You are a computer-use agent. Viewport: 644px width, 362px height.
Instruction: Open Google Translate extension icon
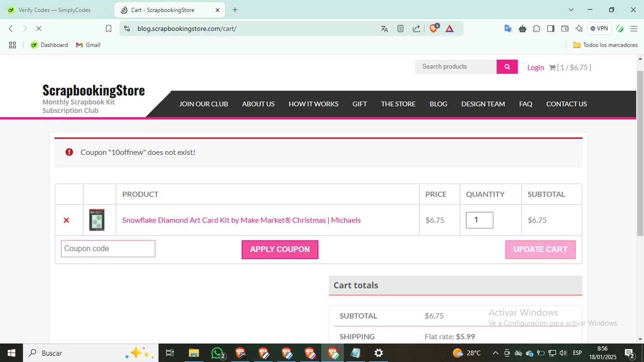[x=508, y=29]
